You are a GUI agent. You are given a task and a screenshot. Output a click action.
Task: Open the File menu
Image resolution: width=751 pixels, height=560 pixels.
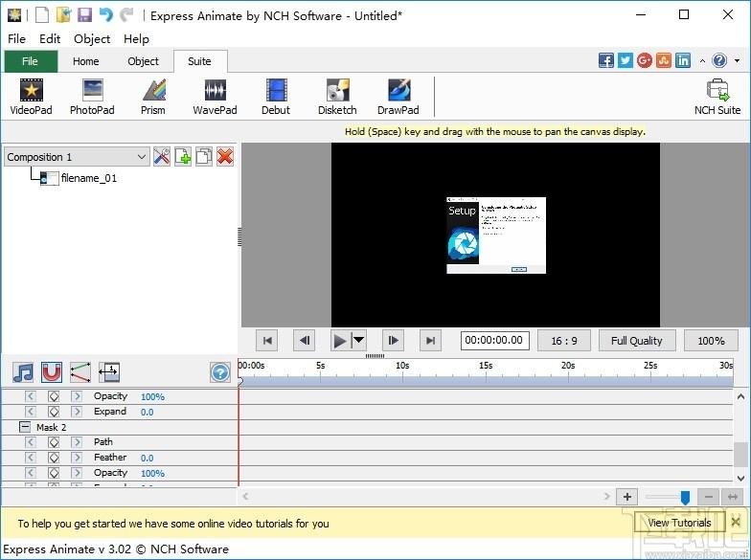(x=17, y=38)
